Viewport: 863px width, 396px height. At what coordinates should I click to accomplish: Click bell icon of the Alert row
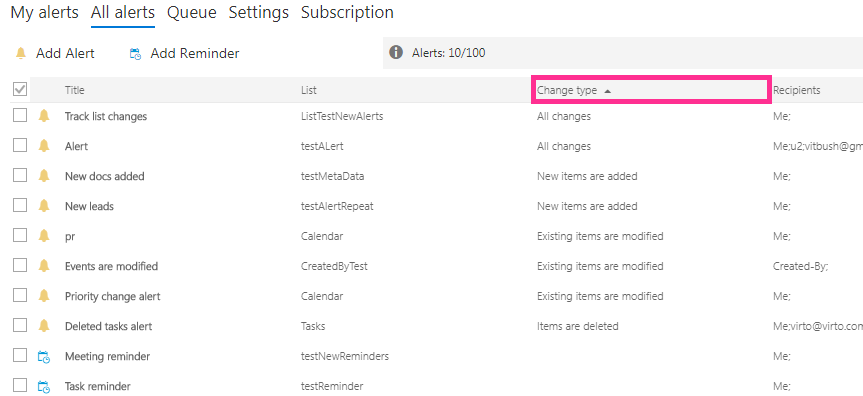click(44, 145)
